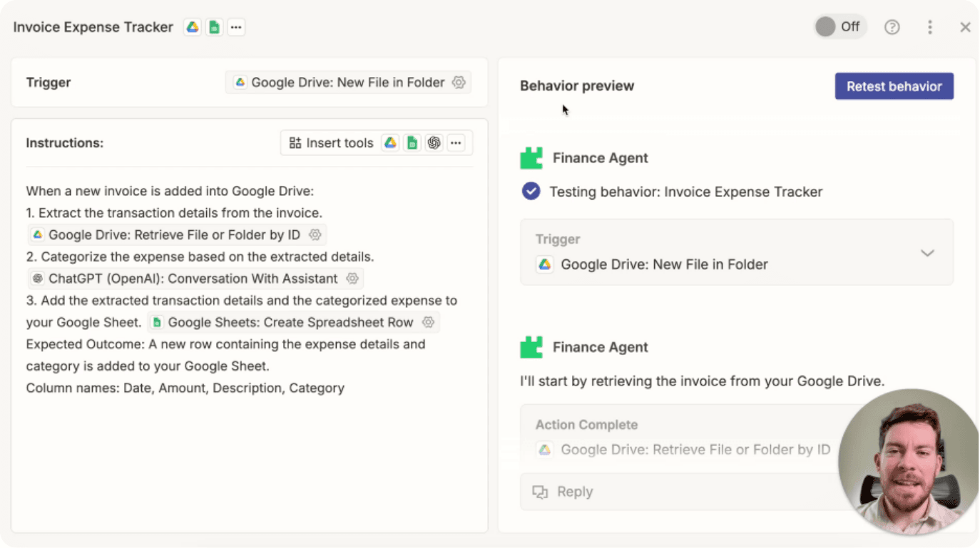This screenshot has width=980, height=548.
Task: Click the Behavior preview heading
Action: (577, 86)
